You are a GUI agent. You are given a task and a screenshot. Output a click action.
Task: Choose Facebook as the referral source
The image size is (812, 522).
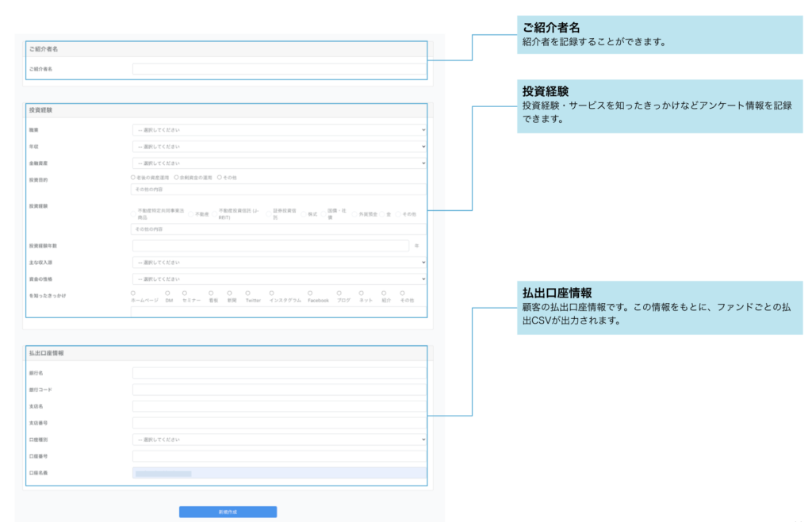coord(310,294)
